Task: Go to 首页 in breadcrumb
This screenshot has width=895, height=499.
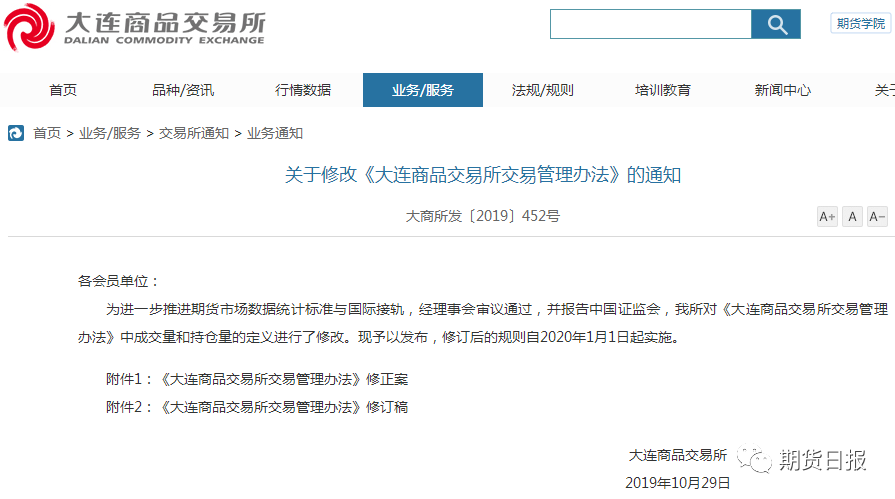Action: pos(47,133)
